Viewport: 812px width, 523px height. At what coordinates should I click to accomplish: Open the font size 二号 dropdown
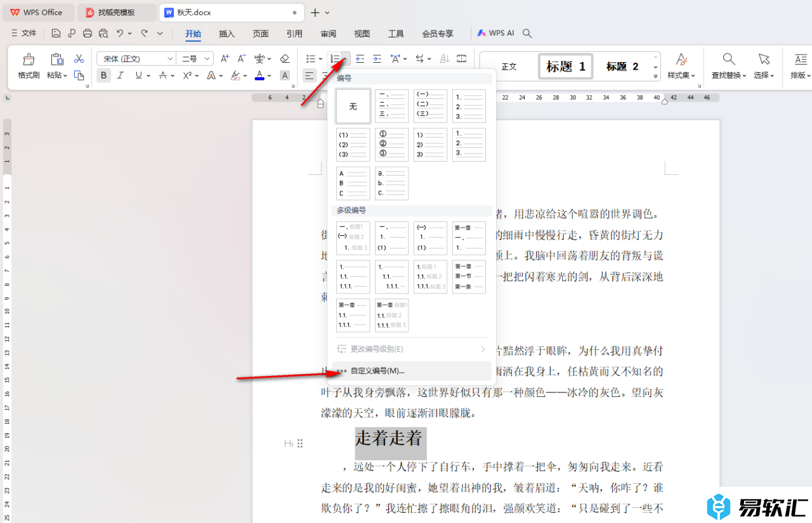(x=207, y=59)
